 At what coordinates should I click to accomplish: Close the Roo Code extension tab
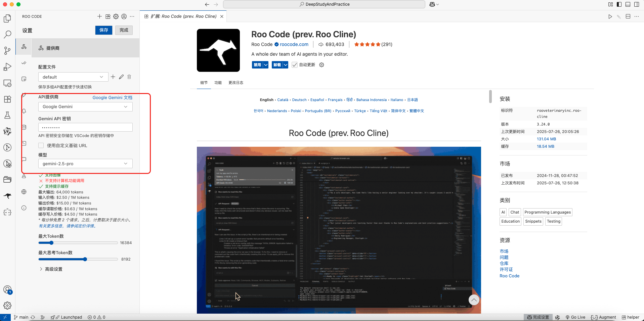(x=222, y=16)
